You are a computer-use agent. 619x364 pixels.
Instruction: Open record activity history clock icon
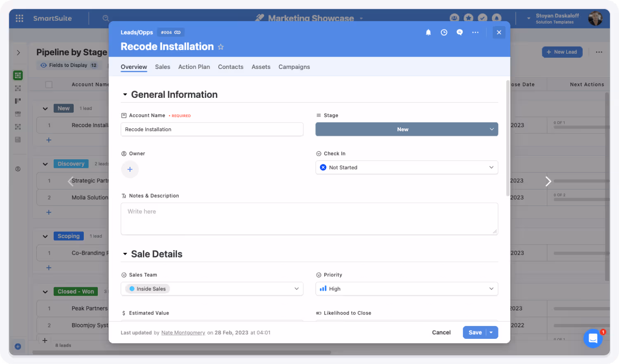[444, 32]
